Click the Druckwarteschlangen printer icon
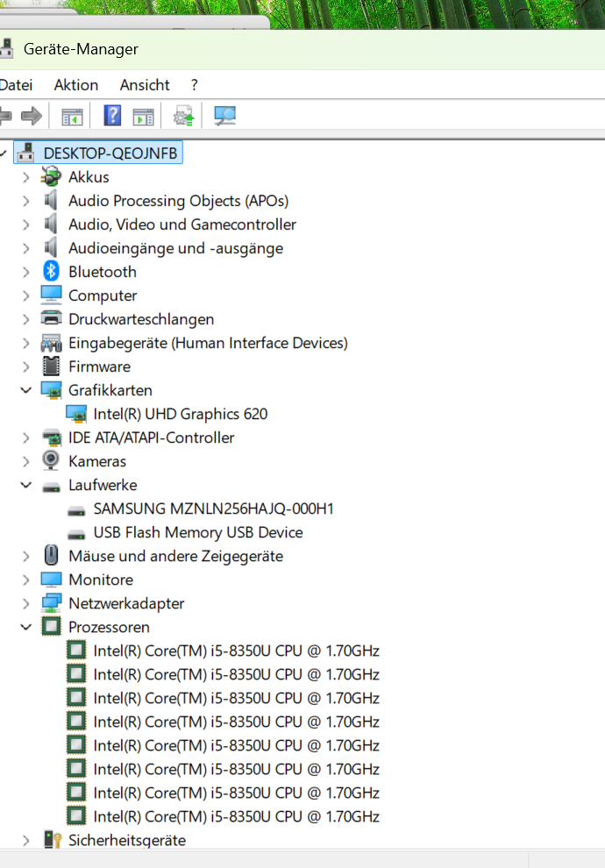Image resolution: width=605 pixels, height=868 pixels. pos(51,318)
